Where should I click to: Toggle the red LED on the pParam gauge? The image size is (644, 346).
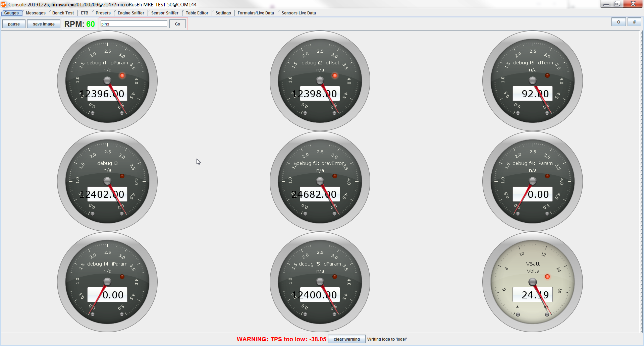pyautogui.click(x=122, y=75)
